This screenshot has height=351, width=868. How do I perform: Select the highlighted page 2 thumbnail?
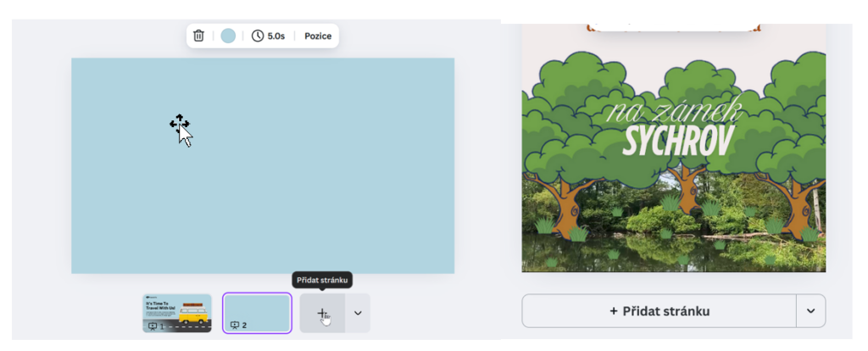click(257, 310)
